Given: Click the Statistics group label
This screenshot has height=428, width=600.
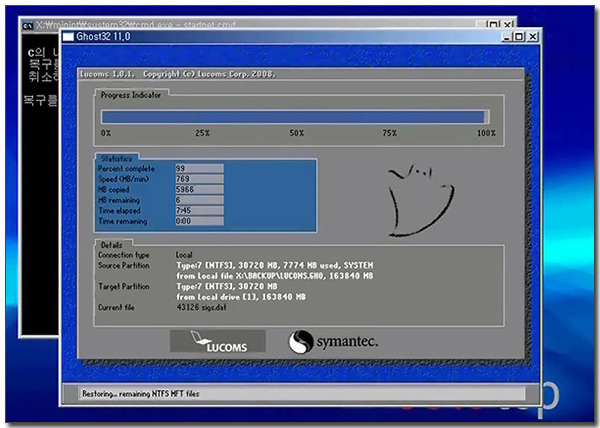Looking at the screenshot, I should (116, 159).
